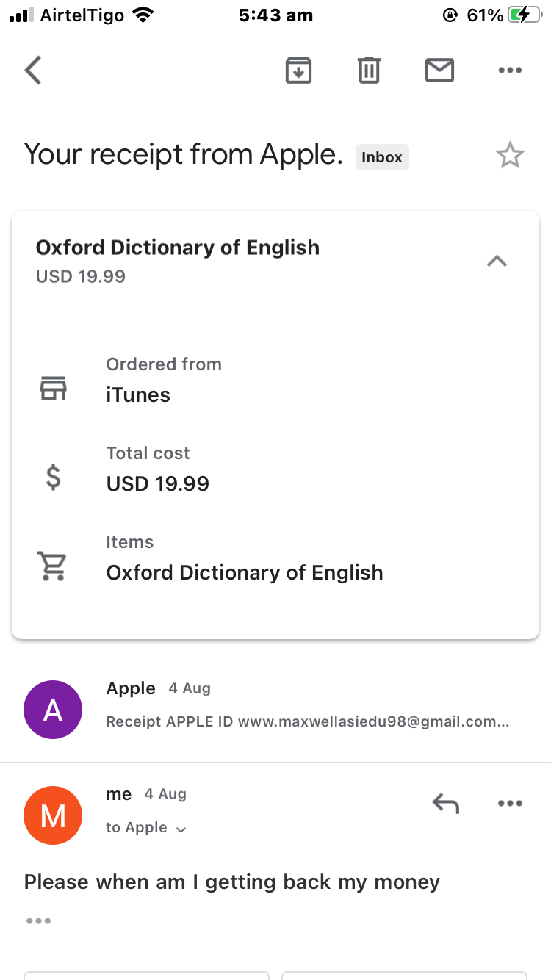Tap the email subject 'Your receipt from Apple.'
This screenshot has width=551, height=980.
184,155
